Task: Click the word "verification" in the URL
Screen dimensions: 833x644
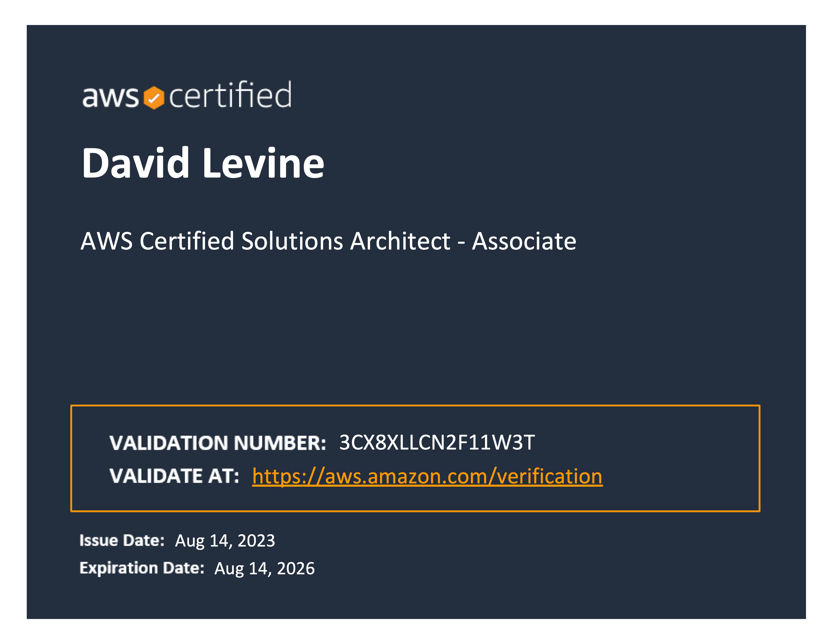Action: click(550, 476)
